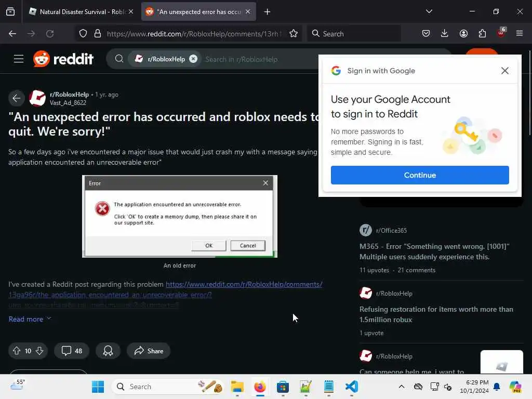
Task: View site security padlock information
Action: 98,34
